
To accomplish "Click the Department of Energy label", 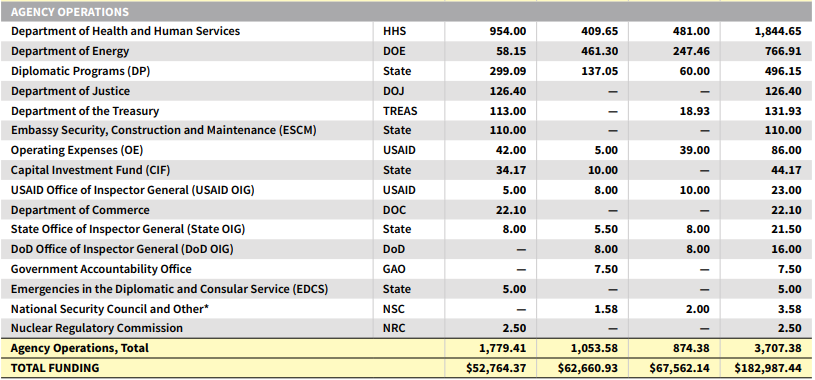I will point(70,51).
